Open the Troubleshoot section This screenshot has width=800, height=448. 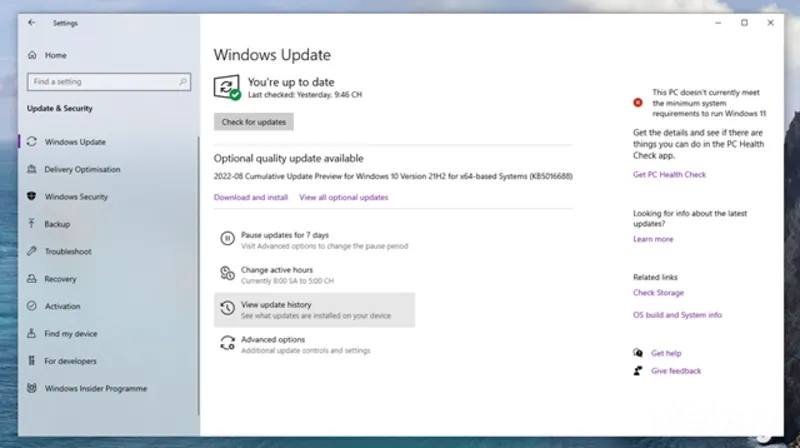click(x=68, y=252)
